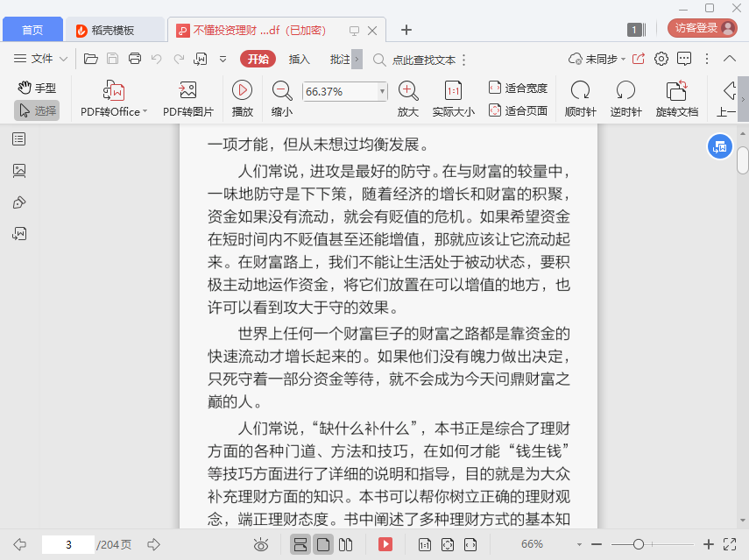The image size is (749, 560).
Task: Switch to two-page view in status bar
Action: click(345, 544)
